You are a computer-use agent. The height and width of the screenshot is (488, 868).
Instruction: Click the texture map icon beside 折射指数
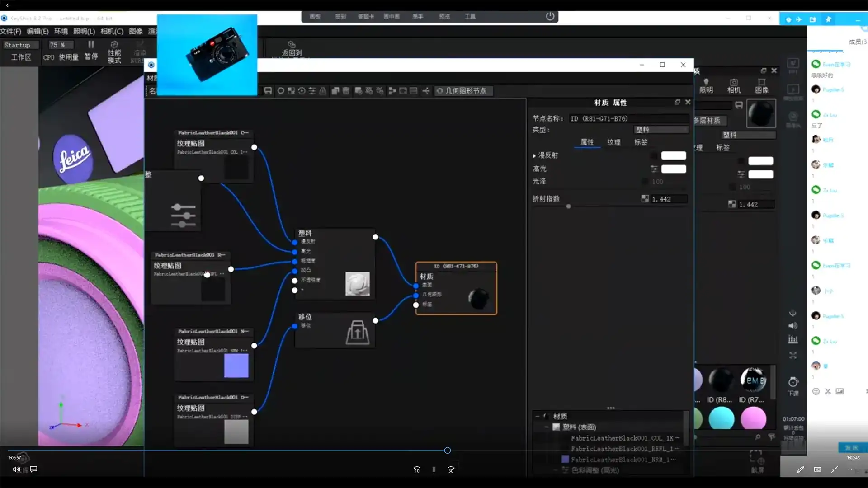point(645,199)
